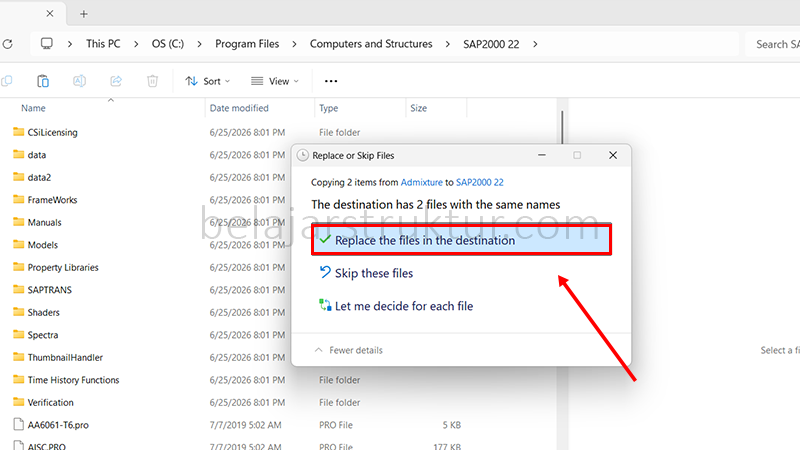
Task: Click the Search box
Action: click(x=772, y=44)
